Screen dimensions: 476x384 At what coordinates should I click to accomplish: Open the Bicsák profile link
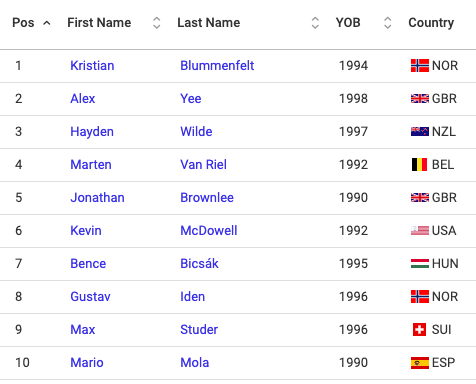pos(199,264)
